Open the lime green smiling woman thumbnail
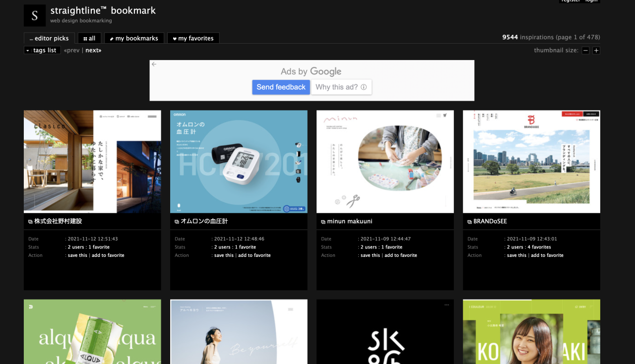 [531, 331]
